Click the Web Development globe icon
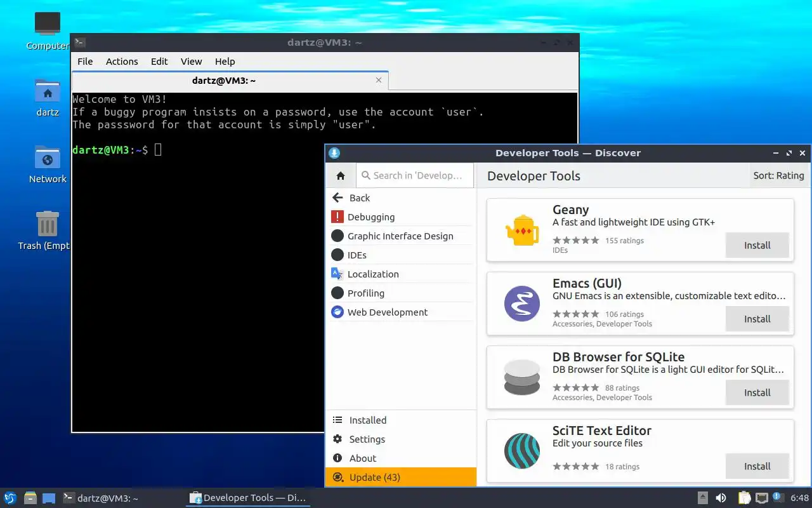The width and height of the screenshot is (812, 508). click(337, 312)
